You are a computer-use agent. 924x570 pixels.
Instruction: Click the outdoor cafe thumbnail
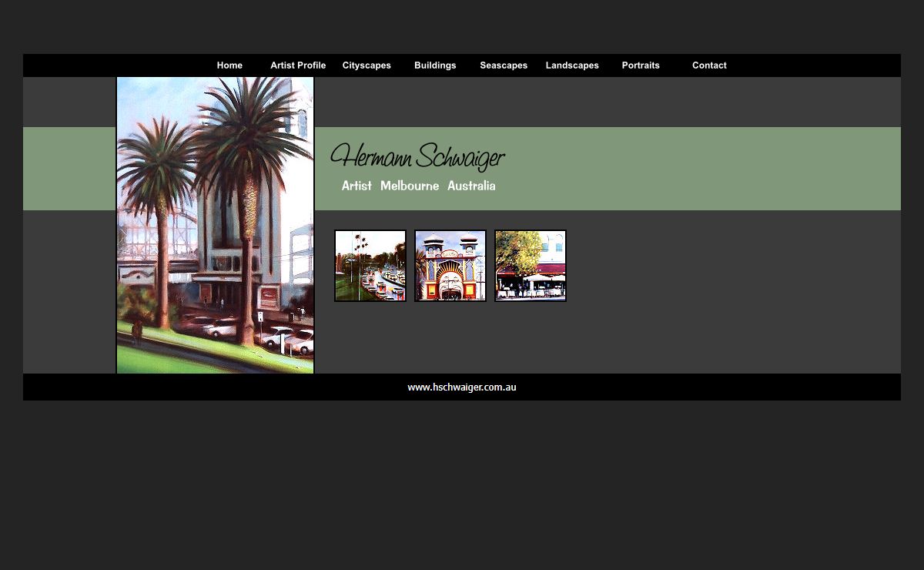pyautogui.click(x=531, y=266)
